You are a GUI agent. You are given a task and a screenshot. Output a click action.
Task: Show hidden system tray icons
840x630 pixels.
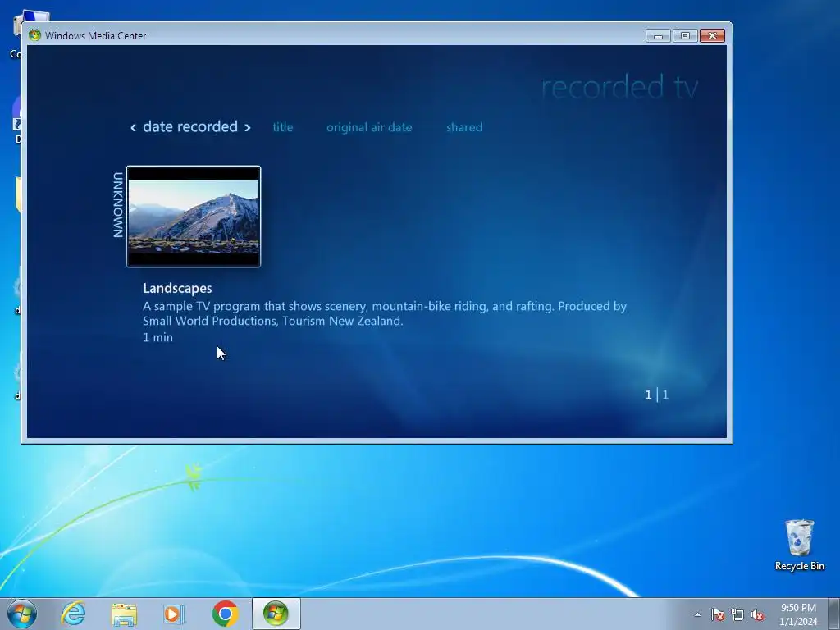(697, 614)
